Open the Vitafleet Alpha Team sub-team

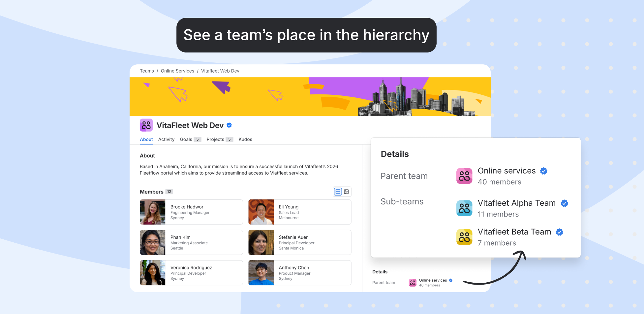(517, 203)
